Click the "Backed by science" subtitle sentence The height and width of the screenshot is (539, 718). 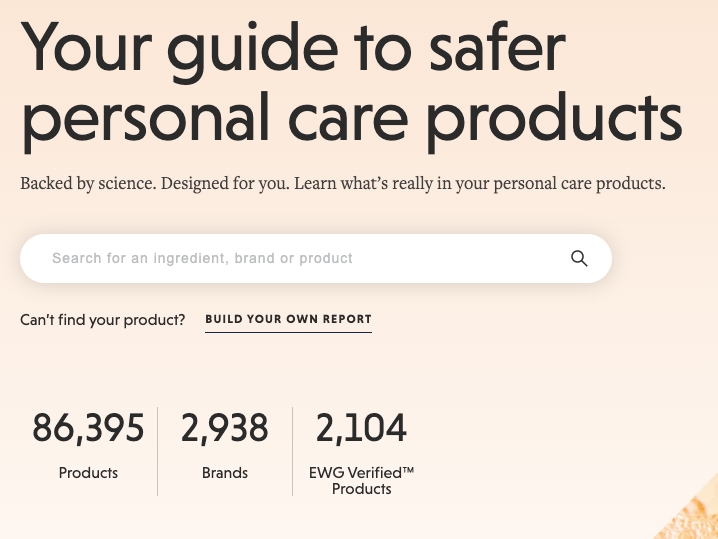[x=88, y=184]
